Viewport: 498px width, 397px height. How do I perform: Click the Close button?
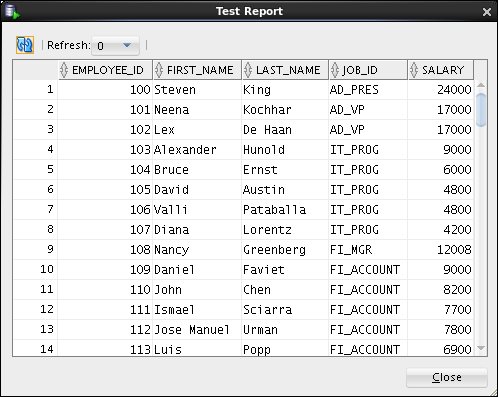[447, 378]
